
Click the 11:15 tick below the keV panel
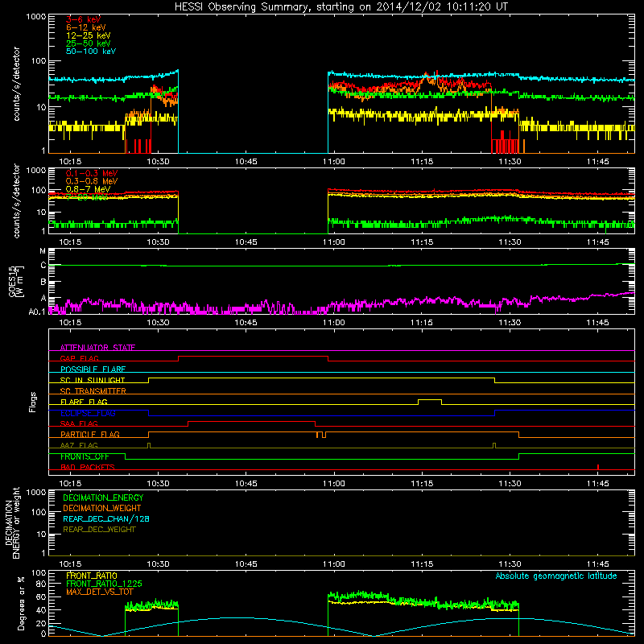pos(422,162)
